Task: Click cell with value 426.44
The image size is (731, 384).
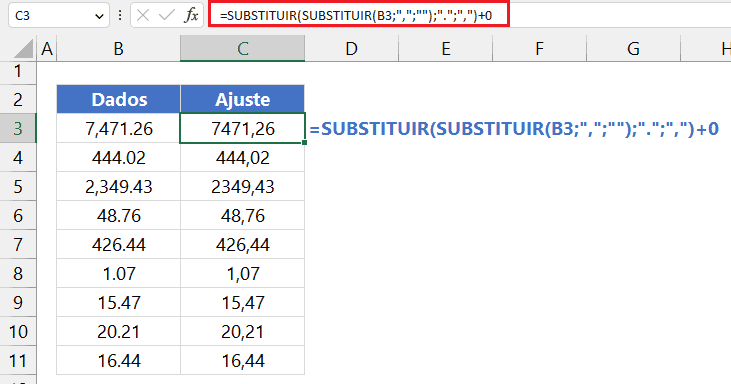Action: coord(118,244)
